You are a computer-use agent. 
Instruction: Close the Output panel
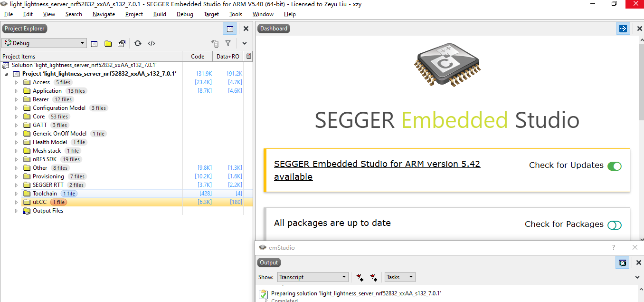(x=639, y=263)
